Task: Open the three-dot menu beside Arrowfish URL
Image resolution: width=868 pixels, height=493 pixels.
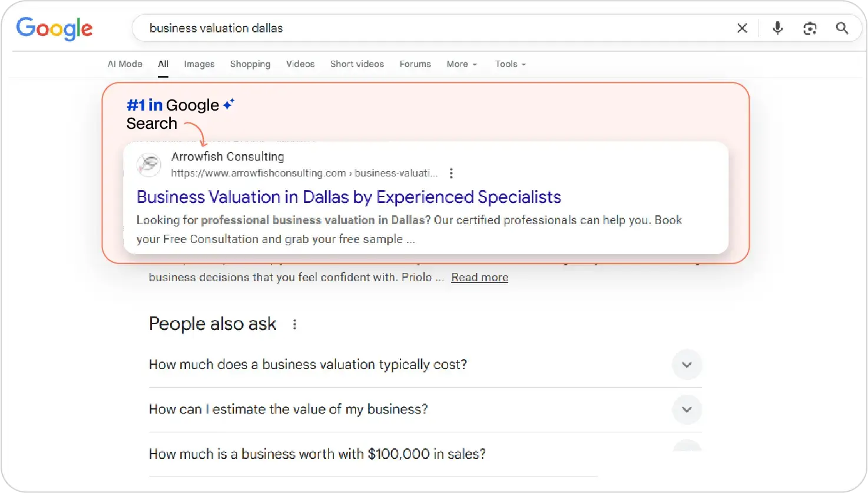Action: click(451, 173)
